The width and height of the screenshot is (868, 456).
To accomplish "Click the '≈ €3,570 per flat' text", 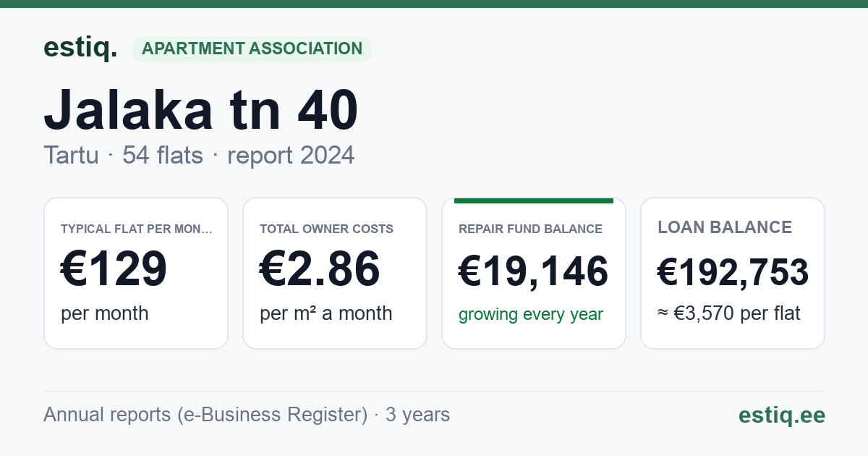I will [729, 314].
